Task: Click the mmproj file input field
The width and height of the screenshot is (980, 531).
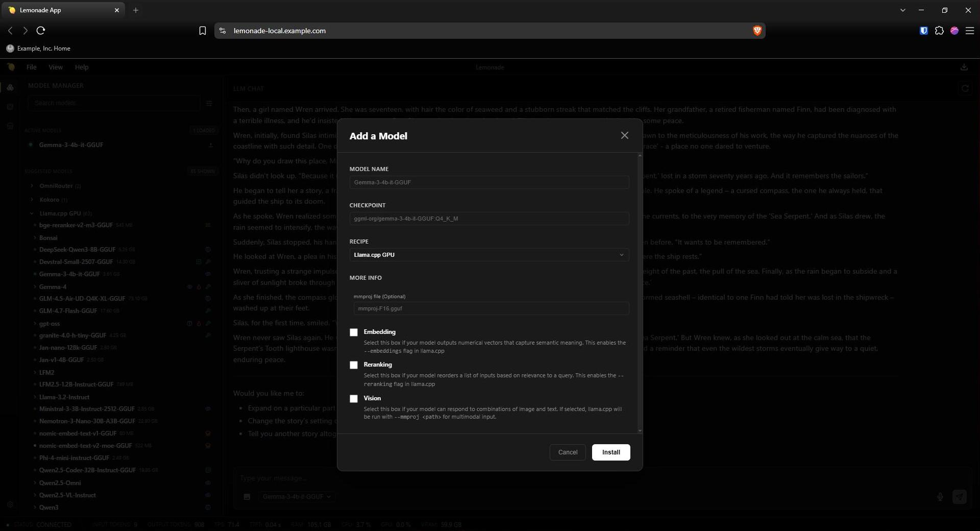Action: coord(491,308)
